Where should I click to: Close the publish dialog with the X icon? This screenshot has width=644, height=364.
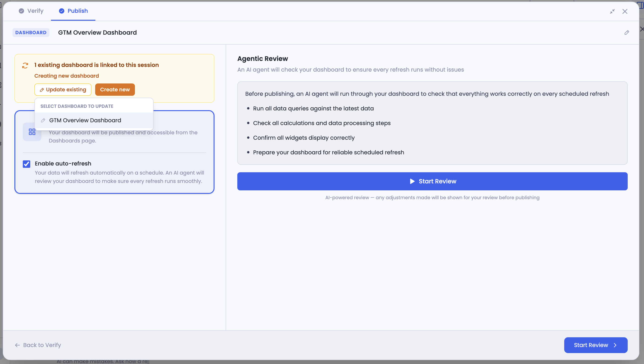point(625,11)
